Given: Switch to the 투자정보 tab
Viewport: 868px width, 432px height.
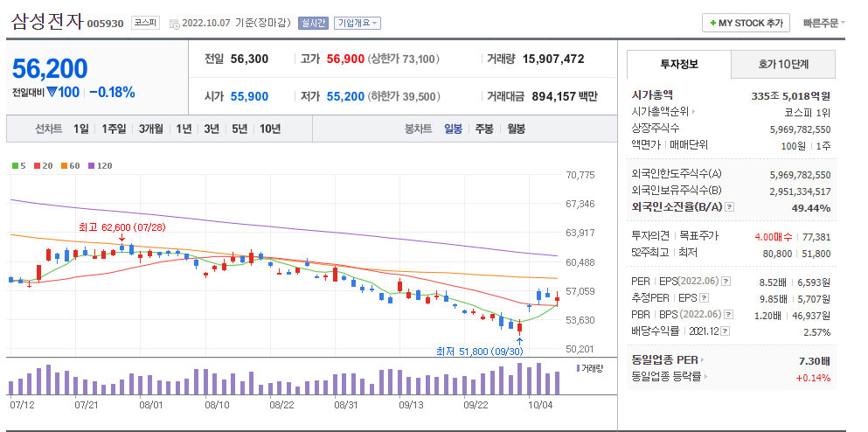Looking at the screenshot, I should click(x=679, y=64).
